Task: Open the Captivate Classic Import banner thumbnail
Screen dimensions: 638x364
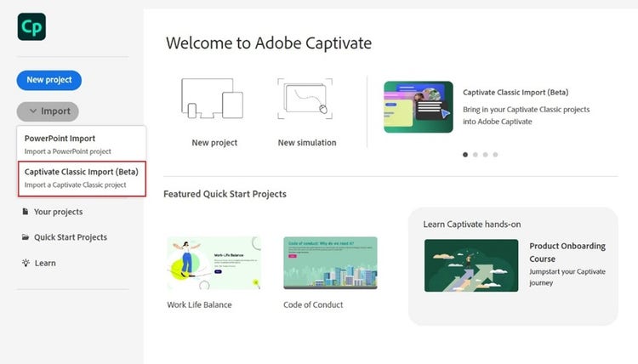Action: 419,107
